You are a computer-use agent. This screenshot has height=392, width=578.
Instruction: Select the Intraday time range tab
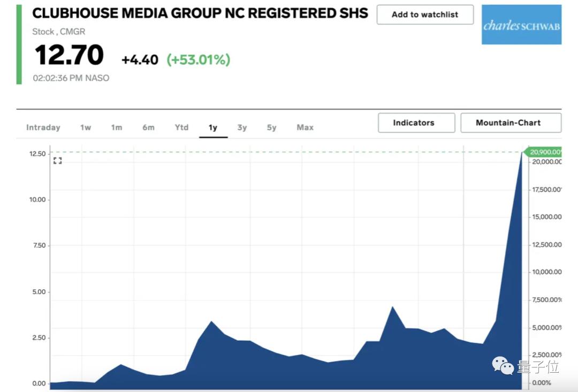(x=43, y=127)
